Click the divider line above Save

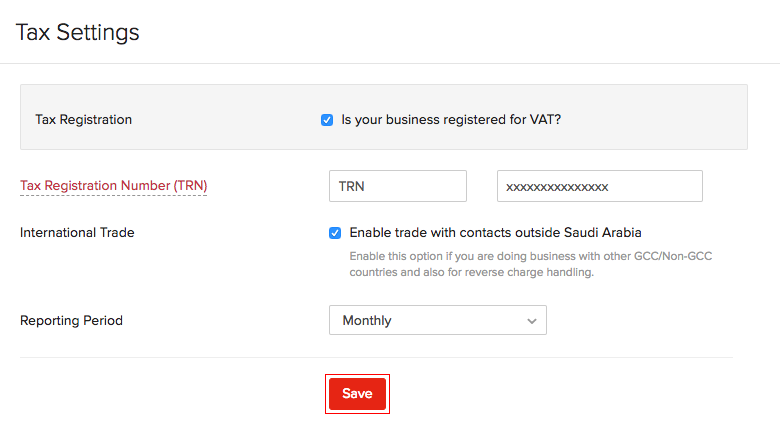[376, 357]
